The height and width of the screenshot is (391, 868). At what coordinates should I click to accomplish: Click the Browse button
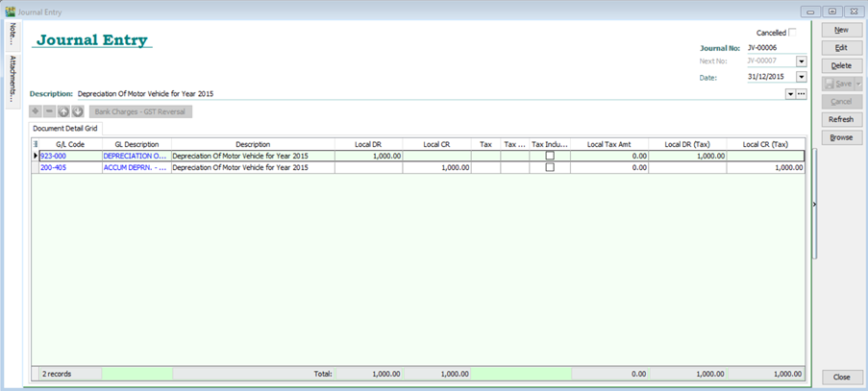pos(841,137)
